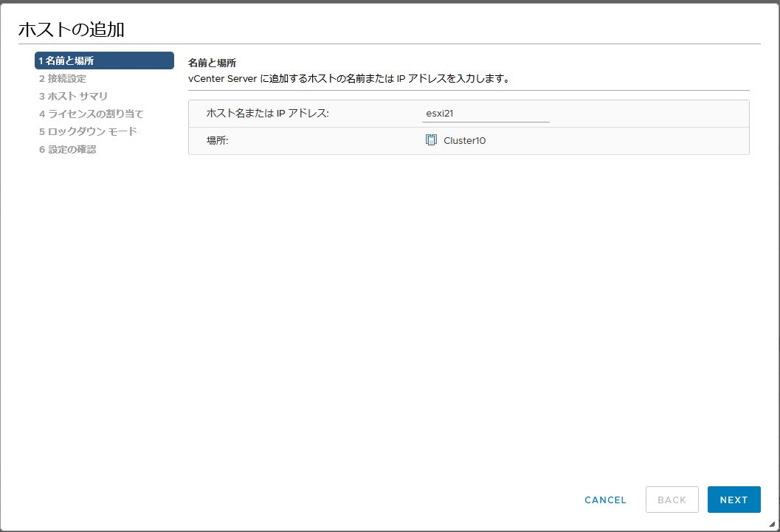Click the NEXT button
780x532 pixels.
point(734,500)
